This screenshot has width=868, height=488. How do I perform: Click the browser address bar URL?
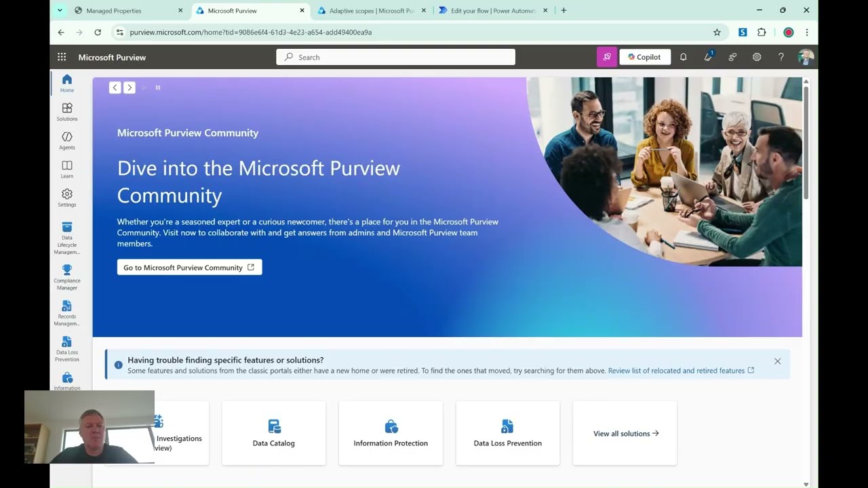(251, 32)
